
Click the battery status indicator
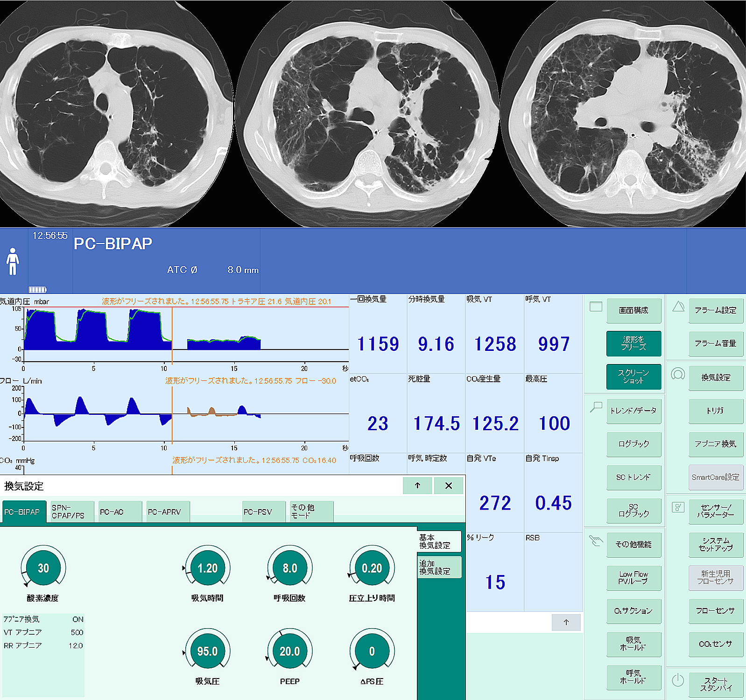pyautogui.click(x=38, y=289)
